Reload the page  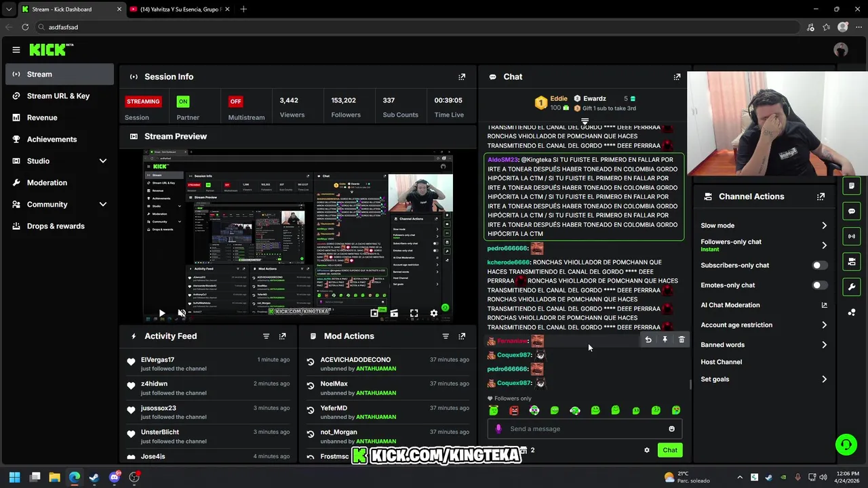coord(25,27)
